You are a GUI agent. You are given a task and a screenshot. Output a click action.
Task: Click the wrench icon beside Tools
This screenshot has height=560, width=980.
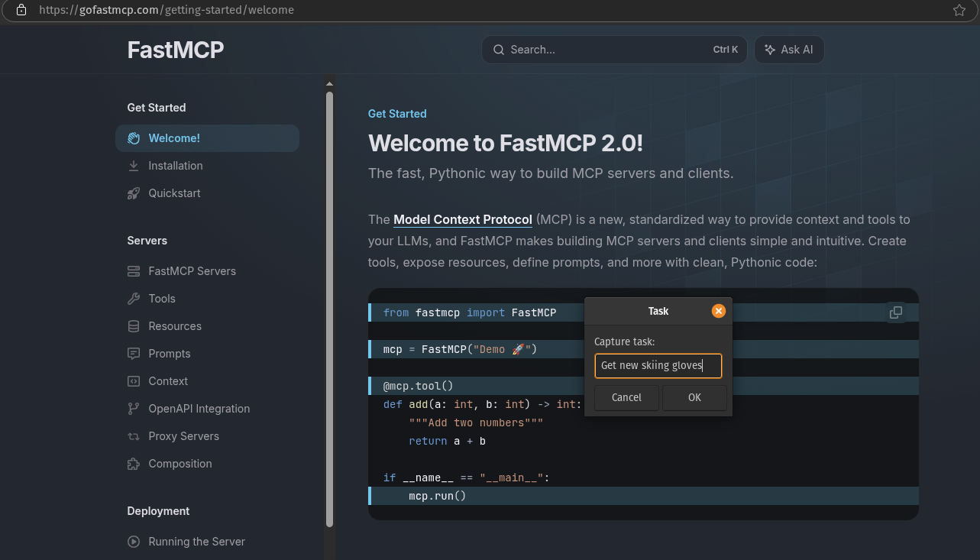(134, 299)
